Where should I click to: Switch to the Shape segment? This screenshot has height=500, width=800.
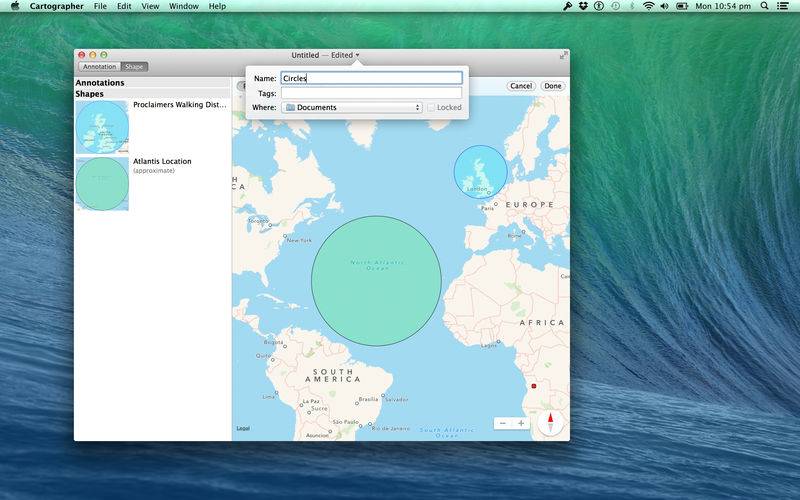[x=134, y=67]
